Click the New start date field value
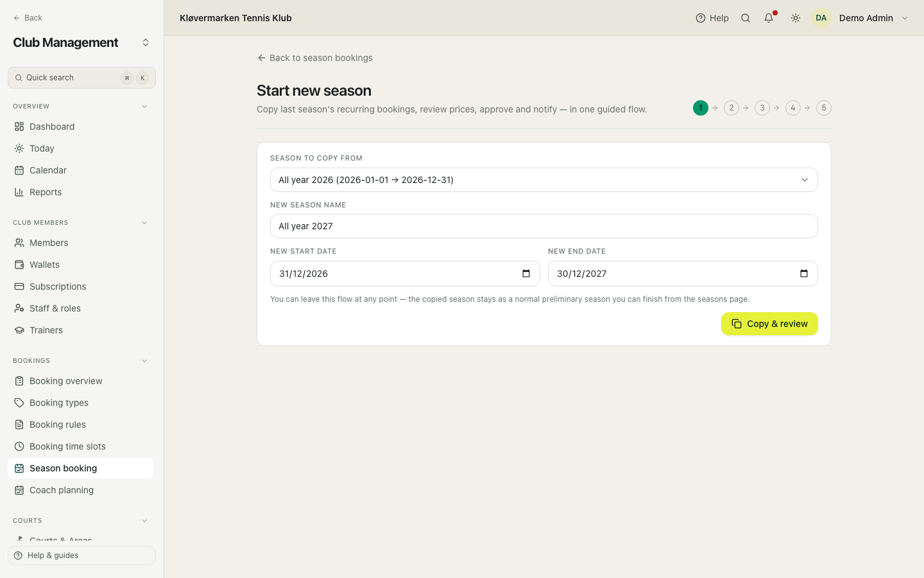This screenshot has width=924, height=578. point(304,274)
